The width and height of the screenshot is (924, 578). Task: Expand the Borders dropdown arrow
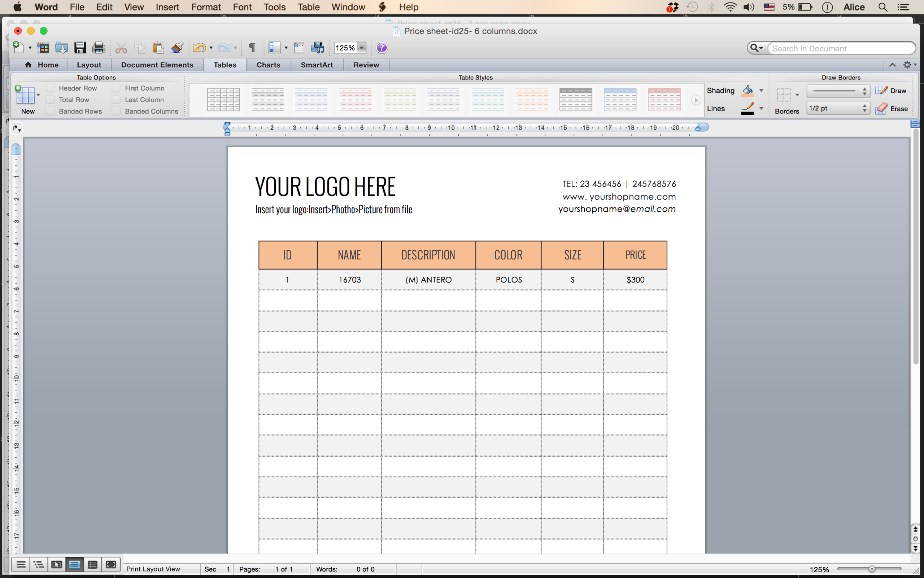[x=797, y=95]
